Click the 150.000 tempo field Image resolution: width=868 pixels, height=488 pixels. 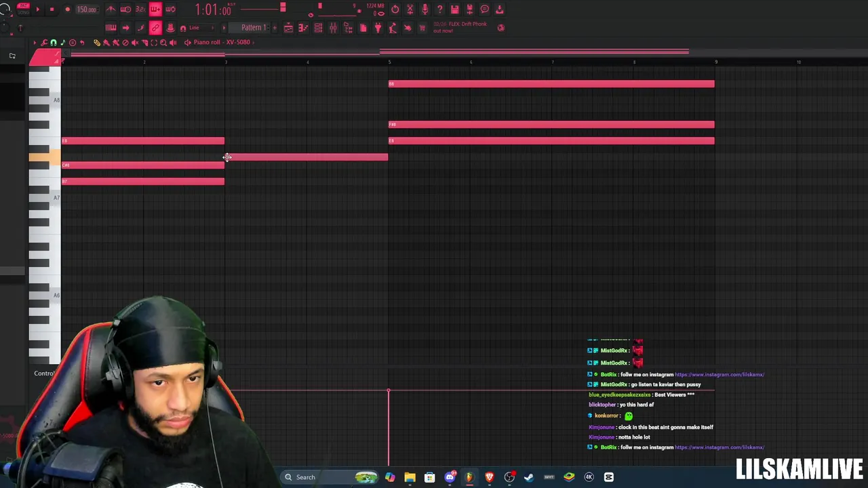point(86,9)
